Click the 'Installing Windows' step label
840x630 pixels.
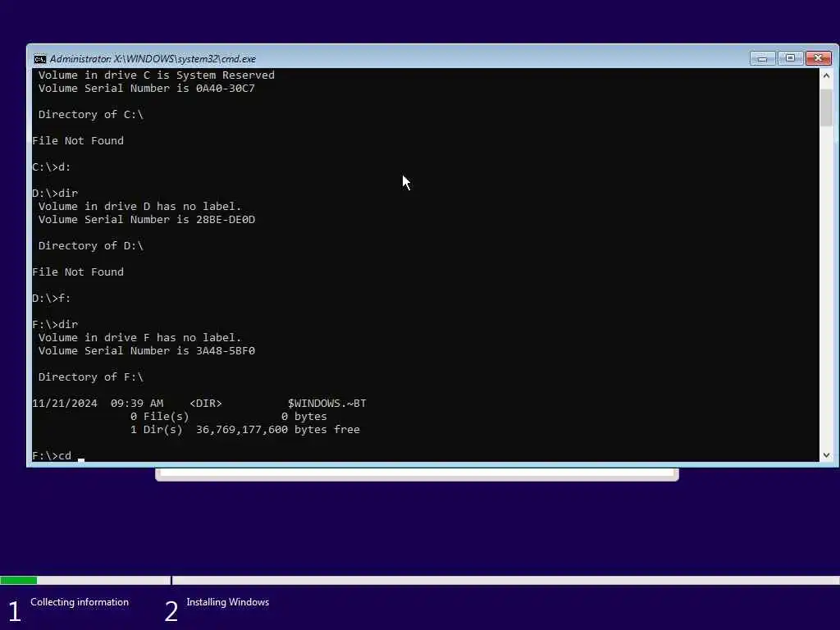pos(228,602)
